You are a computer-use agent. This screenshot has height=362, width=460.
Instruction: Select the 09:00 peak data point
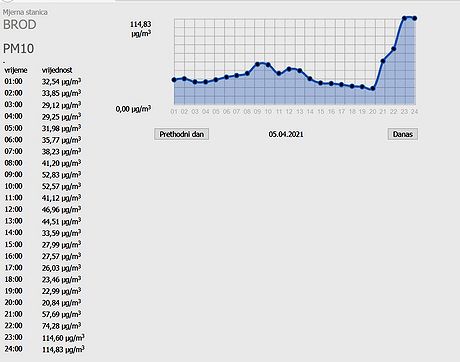[258, 64]
